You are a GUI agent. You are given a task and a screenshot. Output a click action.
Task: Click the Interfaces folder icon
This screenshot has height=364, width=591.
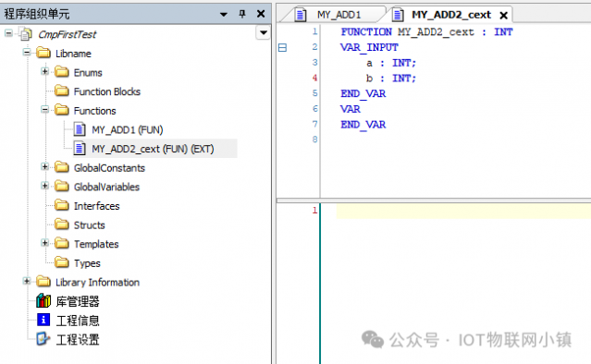click(62, 205)
